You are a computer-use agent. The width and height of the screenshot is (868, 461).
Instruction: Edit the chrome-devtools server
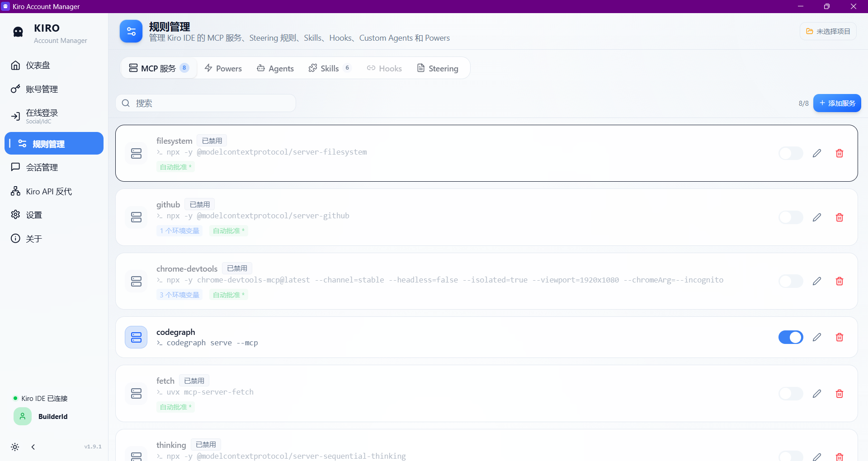click(x=817, y=281)
